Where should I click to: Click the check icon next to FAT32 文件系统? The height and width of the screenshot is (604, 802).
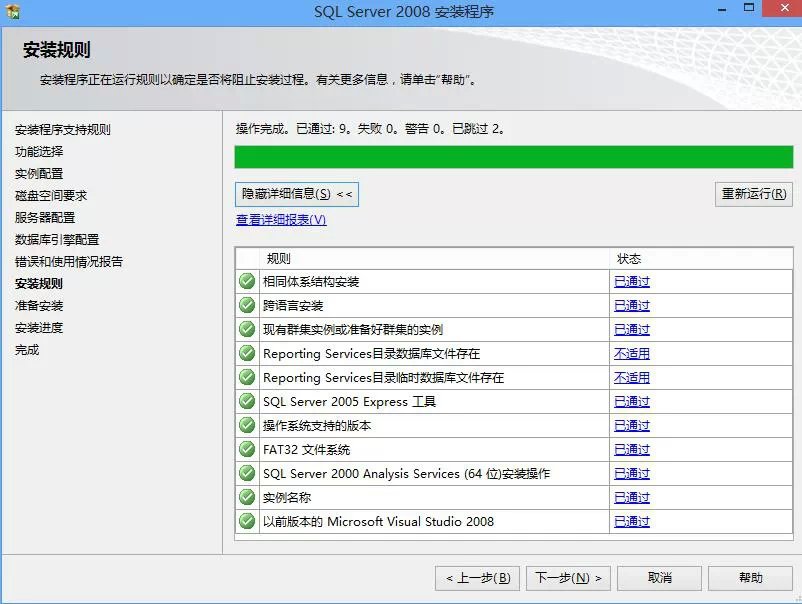pyautogui.click(x=246, y=449)
